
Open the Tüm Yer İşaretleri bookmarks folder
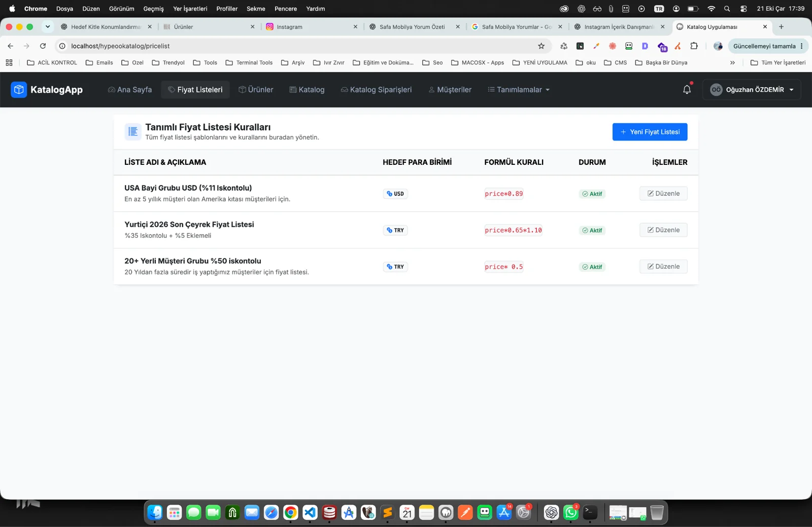point(778,63)
